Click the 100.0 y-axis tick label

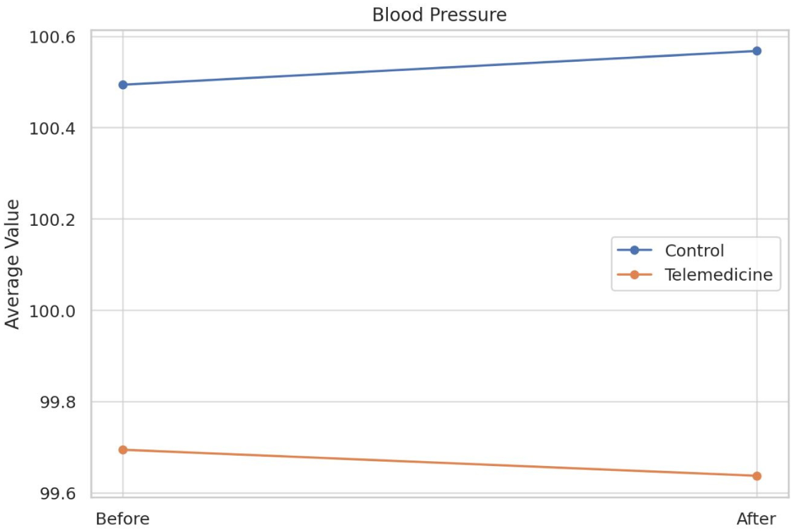[x=52, y=311]
